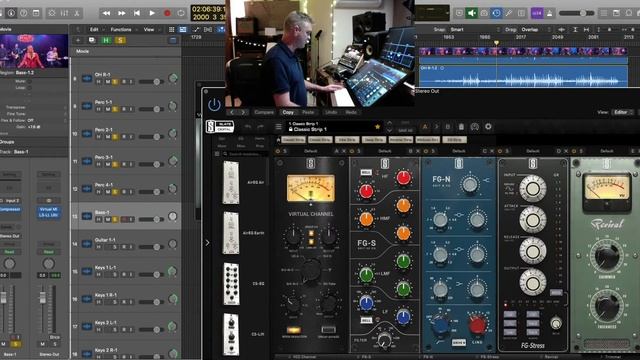Open the Slate Digital settings gear
The image size is (640, 360).
[488, 127]
